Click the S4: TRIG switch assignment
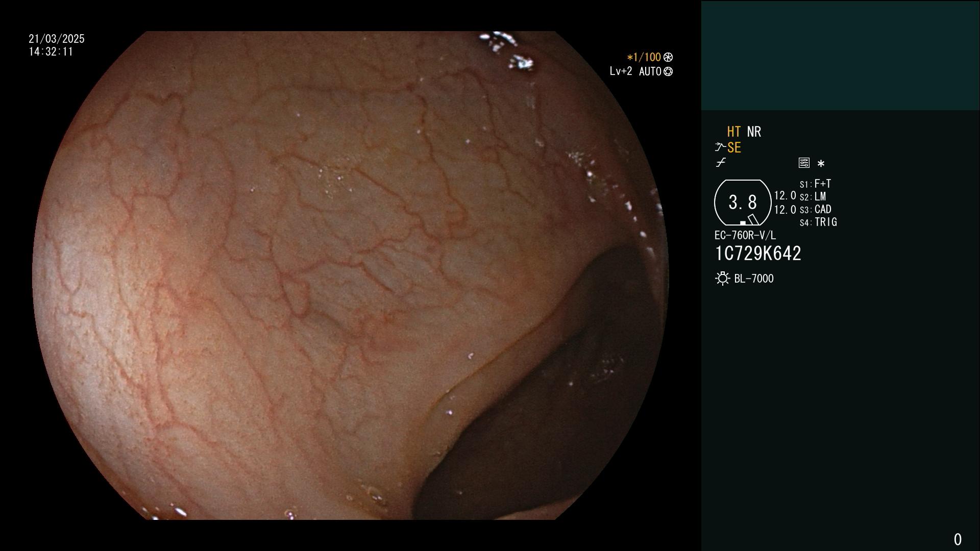980x551 pixels. click(x=818, y=222)
